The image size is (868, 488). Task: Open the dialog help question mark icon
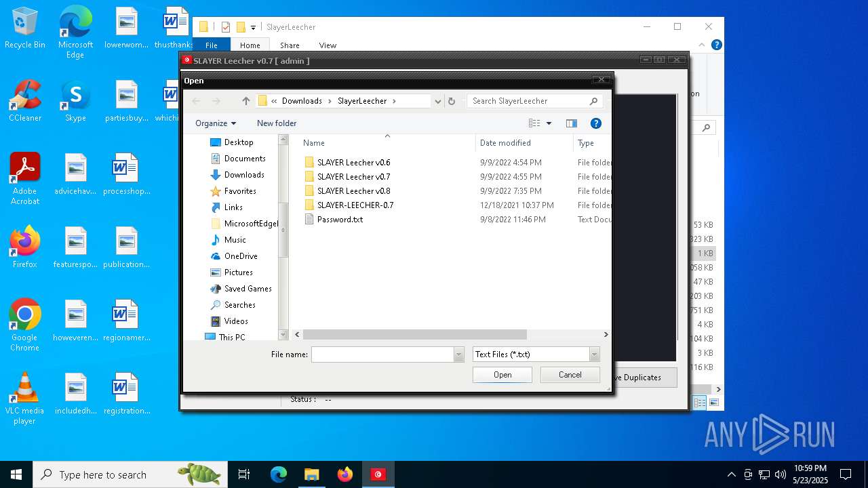pos(596,123)
